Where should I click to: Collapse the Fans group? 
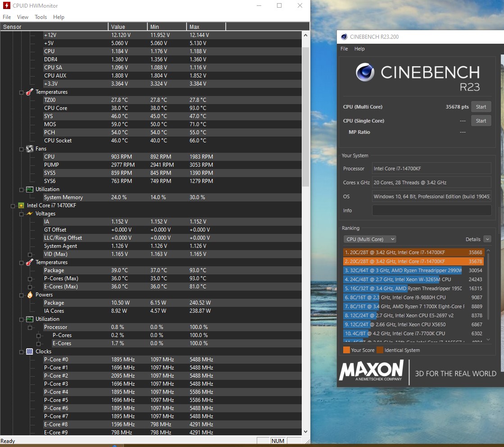tap(21, 149)
